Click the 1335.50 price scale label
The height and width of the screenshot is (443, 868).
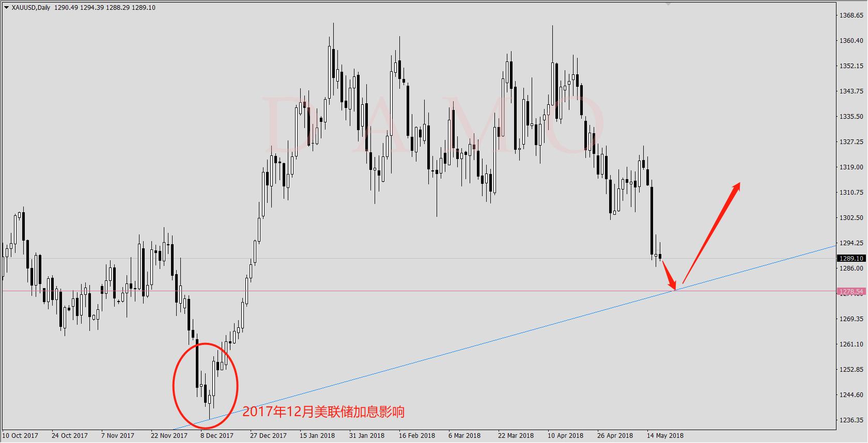click(x=851, y=117)
